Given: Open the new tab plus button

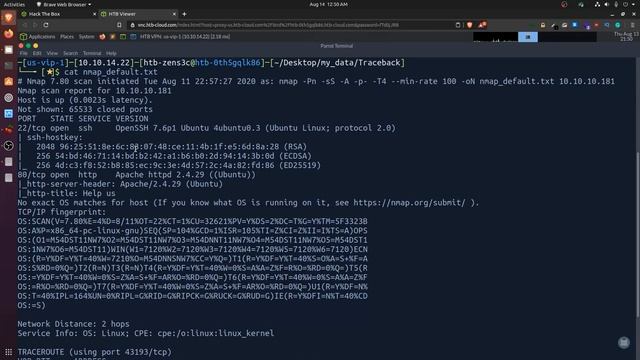Looking at the screenshot, I should 184,14.
